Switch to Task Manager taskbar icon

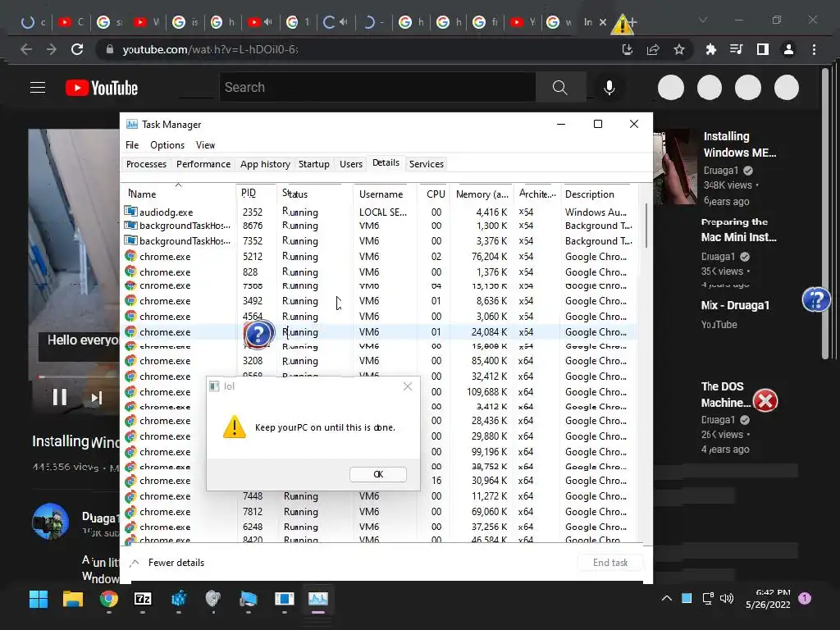click(x=318, y=599)
